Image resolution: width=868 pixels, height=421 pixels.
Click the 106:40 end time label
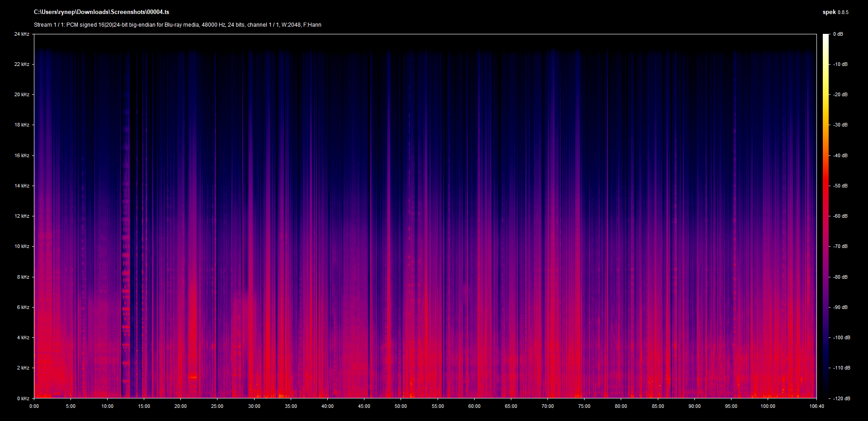coord(816,406)
